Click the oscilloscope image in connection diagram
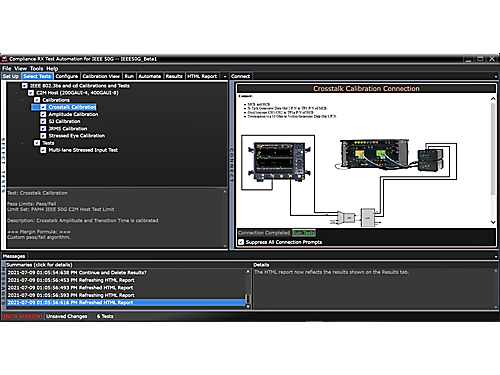Image resolution: width=500 pixels, height=375 pixels. click(x=280, y=162)
